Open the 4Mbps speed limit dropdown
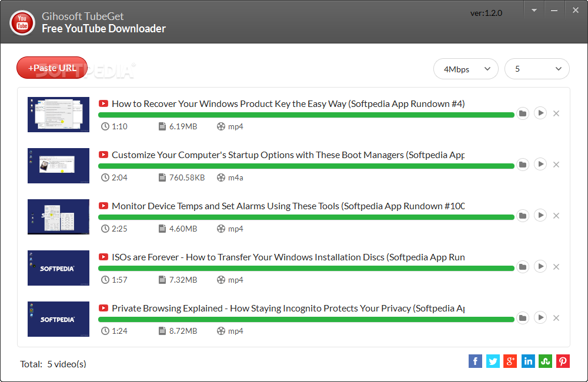 coord(466,69)
